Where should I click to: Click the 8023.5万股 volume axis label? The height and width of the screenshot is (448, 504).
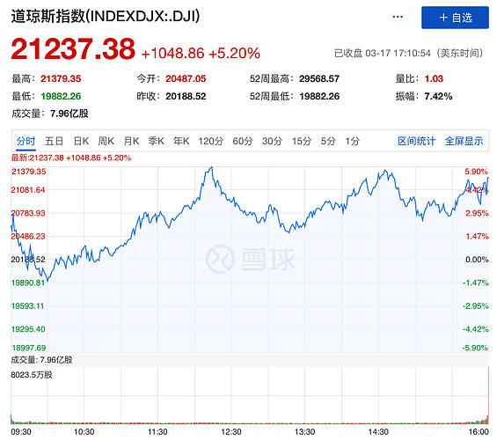pos(32,375)
